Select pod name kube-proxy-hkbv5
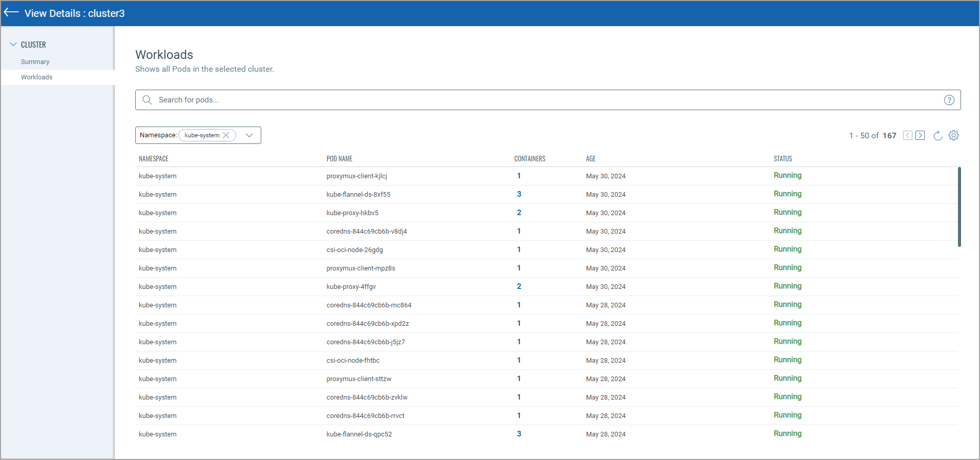This screenshot has width=980, height=460. point(352,213)
